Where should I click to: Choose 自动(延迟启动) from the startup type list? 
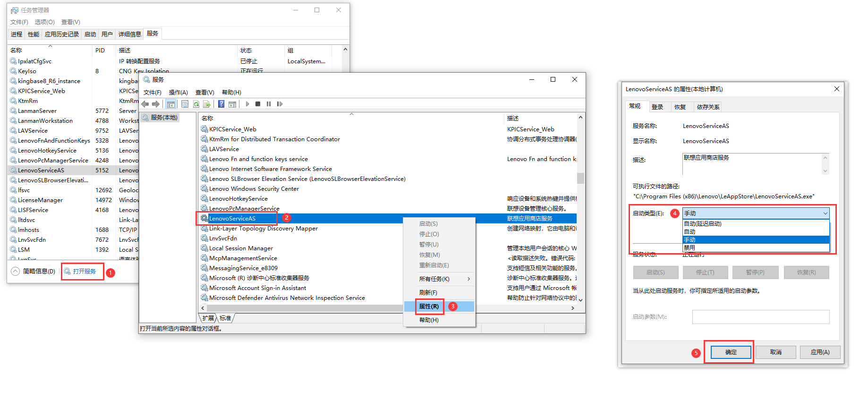(x=756, y=224)
